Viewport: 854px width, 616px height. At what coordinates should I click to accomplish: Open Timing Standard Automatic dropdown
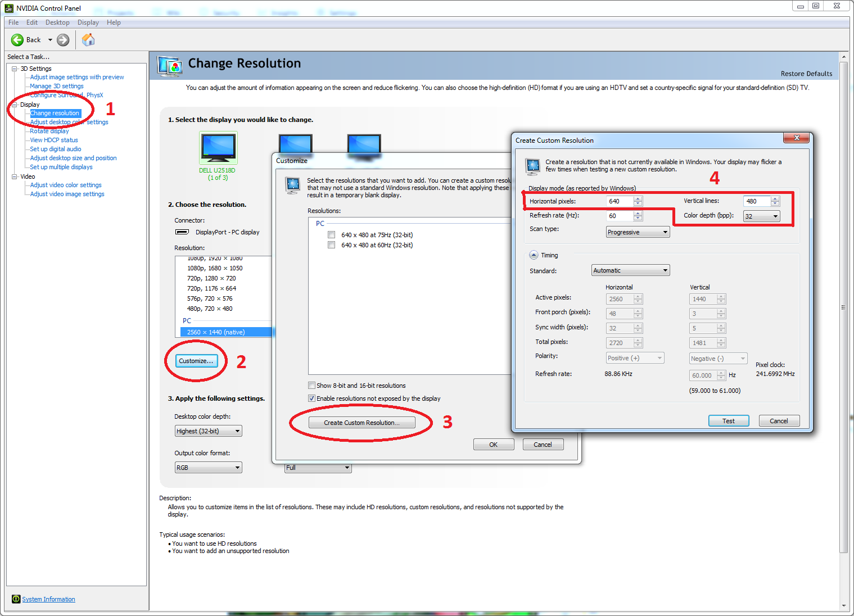630,270
